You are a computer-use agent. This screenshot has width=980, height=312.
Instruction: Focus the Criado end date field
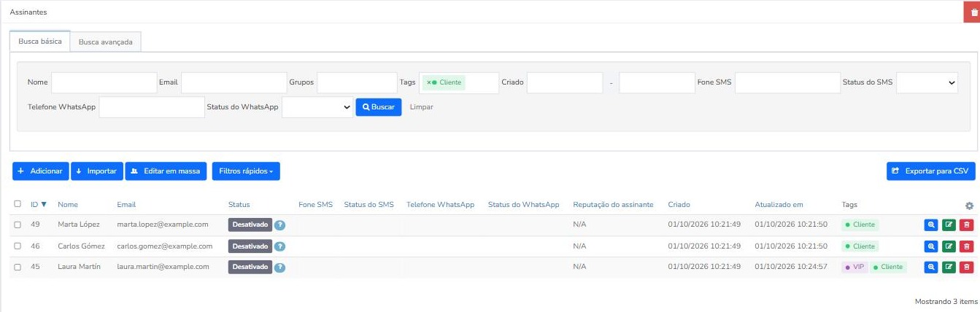coord(657,83)
